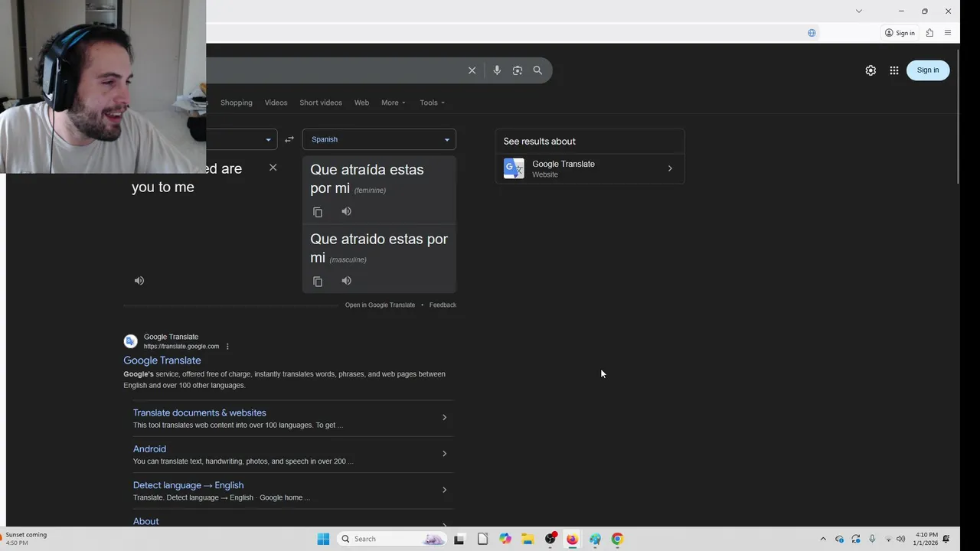Open the Android sitelink
The image size is (980, 551).
point(149,449)
